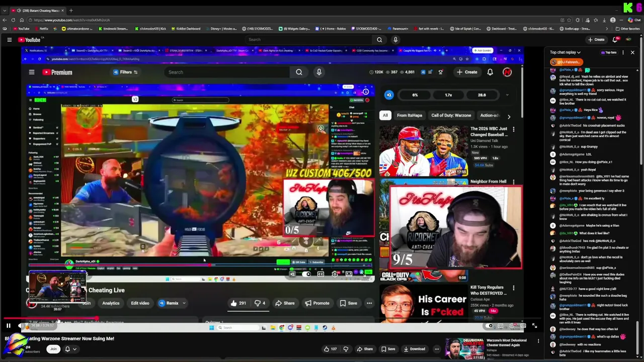Pause the YouTube video
The width and height of the screenshot is (644, 362).
click(8, 326)
